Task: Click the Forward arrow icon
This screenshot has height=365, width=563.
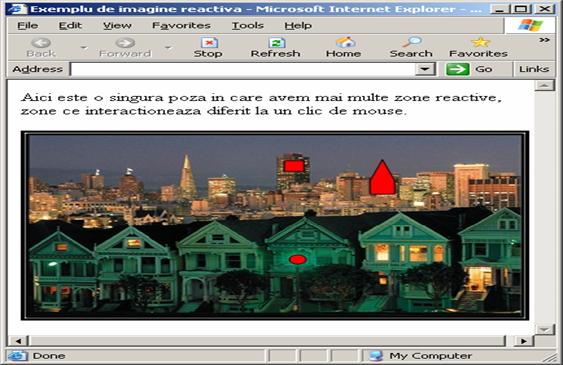Action: point(125,43)
